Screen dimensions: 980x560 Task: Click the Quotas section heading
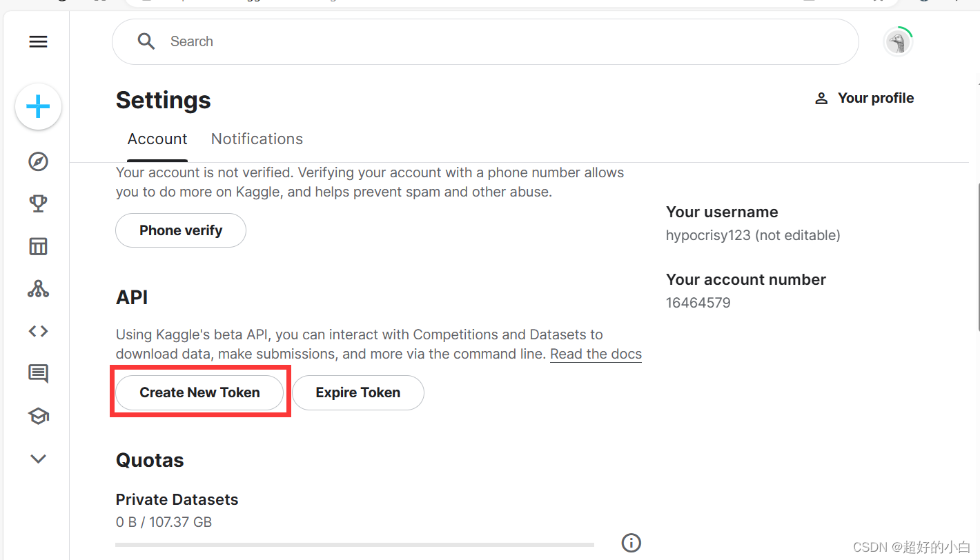pos(150,460)
